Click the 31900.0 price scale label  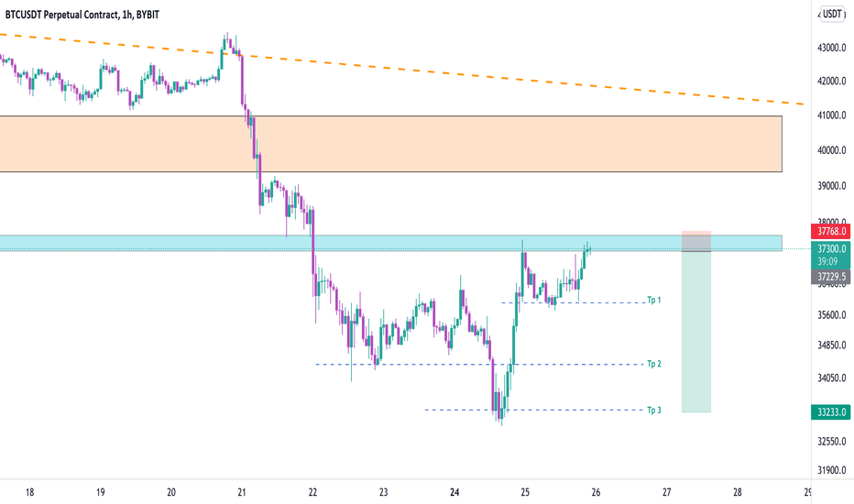[x=832, y=470]
